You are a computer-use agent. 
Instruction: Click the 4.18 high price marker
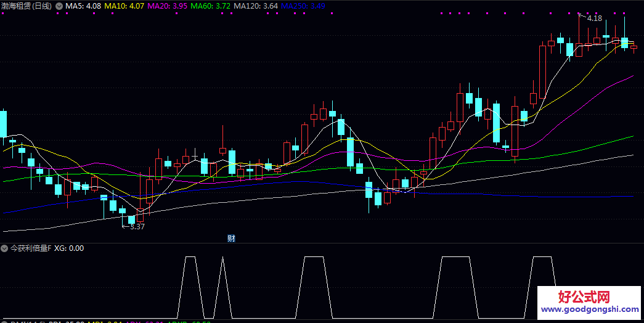[x=594, y=18]
